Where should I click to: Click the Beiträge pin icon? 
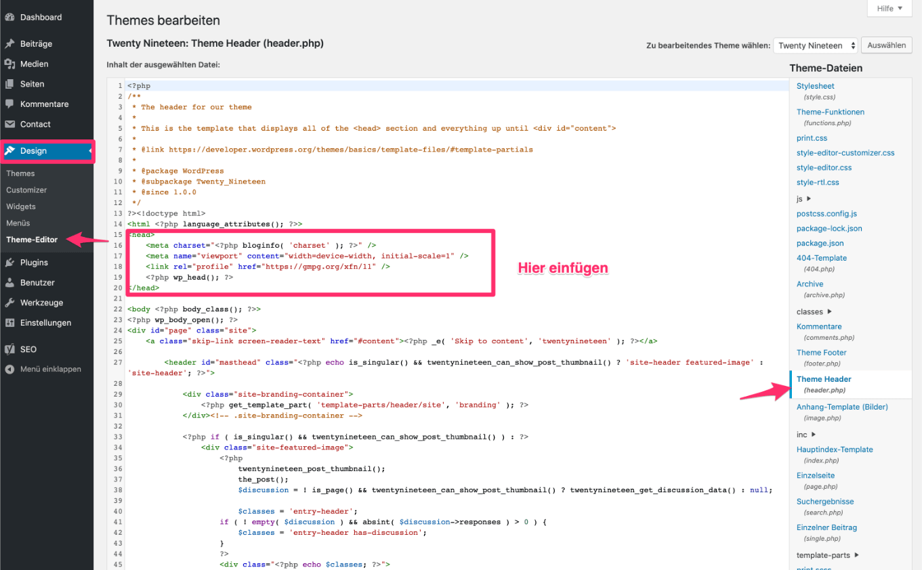(x=9, y=44)
